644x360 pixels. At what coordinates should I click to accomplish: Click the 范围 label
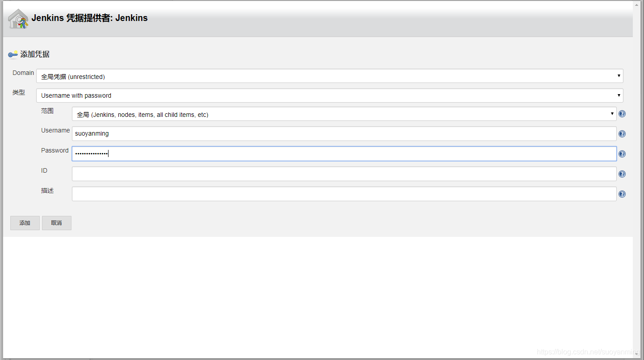(x=47, y=111)
